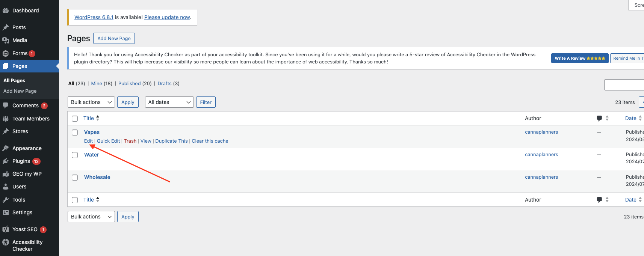Click Duplicate This under Vapes
The image size is (644, 256).
coord(171,141)
